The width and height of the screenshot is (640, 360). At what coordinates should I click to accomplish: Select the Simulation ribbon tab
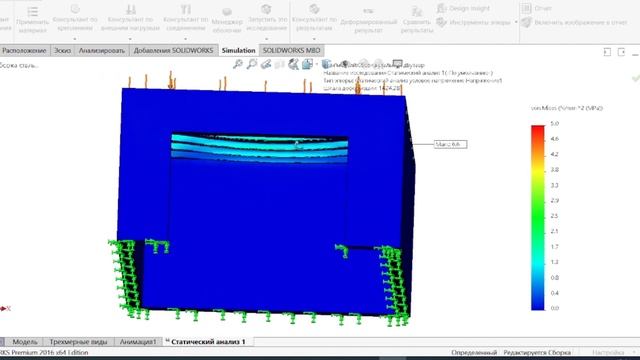[x=238, y=51]
